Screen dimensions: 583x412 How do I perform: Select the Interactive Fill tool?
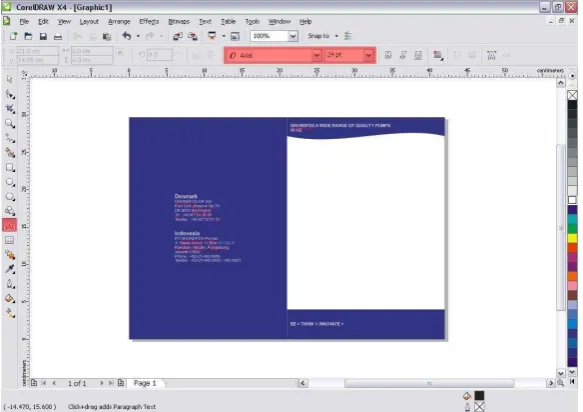click(x=10, y=313)
